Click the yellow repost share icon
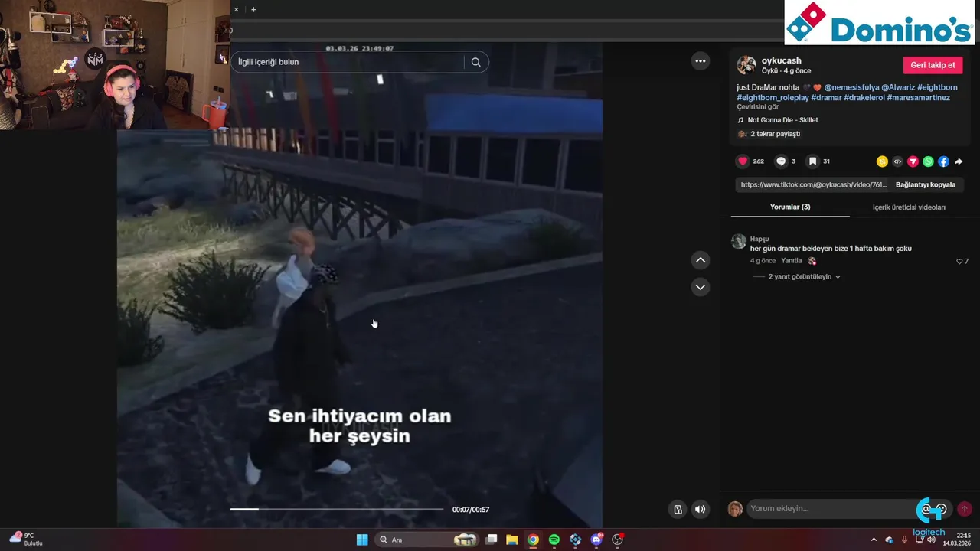980x551 pixels. pyautogui.click(x=882, y=161)
